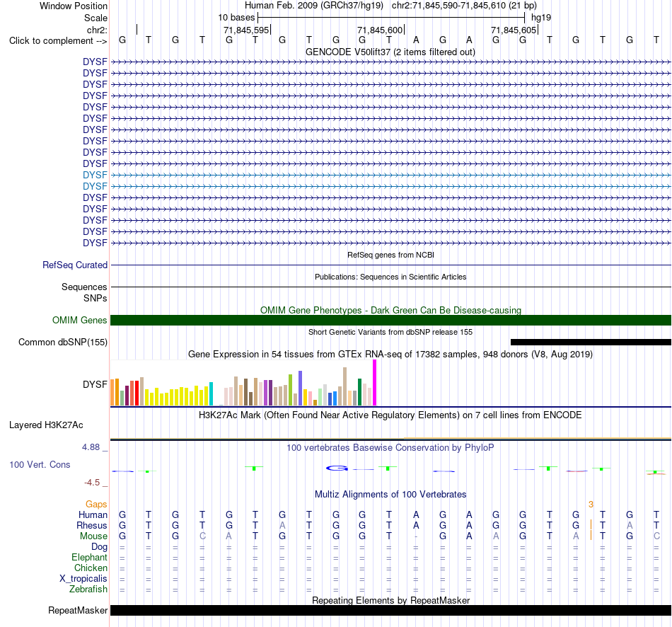
Task: Click the blue-violet bar in the GTEx expression chart
Action: pos(301,388)
